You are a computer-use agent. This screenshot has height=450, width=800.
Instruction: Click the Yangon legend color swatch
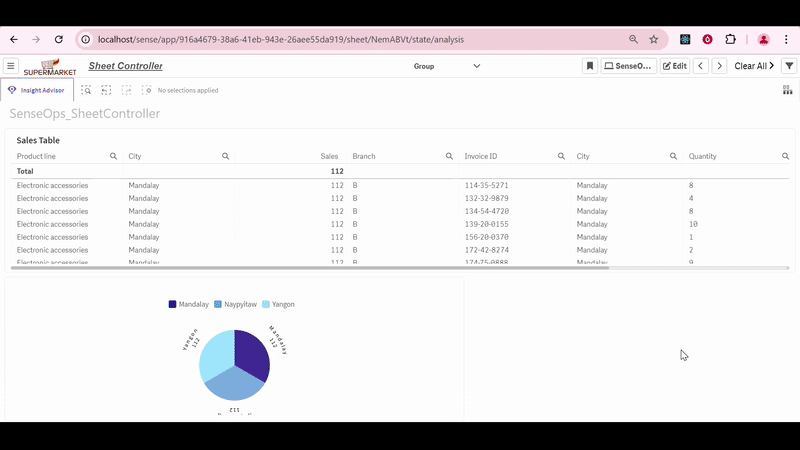266,304
